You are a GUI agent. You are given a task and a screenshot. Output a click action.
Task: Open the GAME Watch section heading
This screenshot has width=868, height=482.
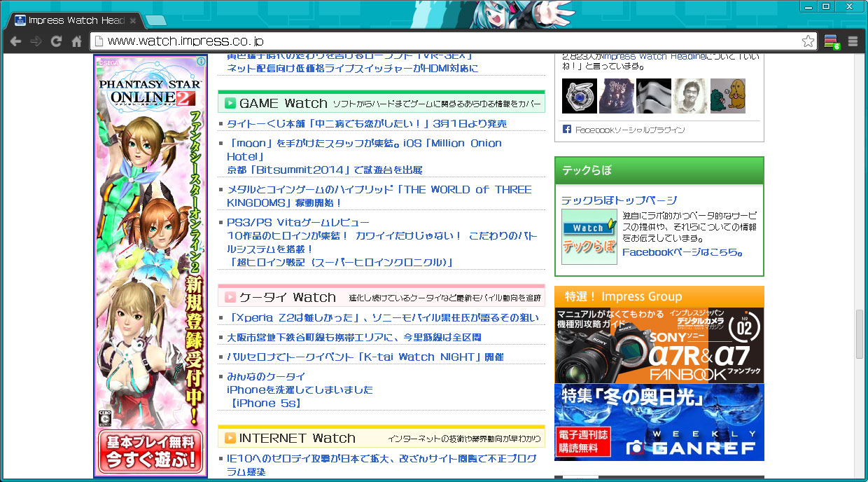point(283,104)
